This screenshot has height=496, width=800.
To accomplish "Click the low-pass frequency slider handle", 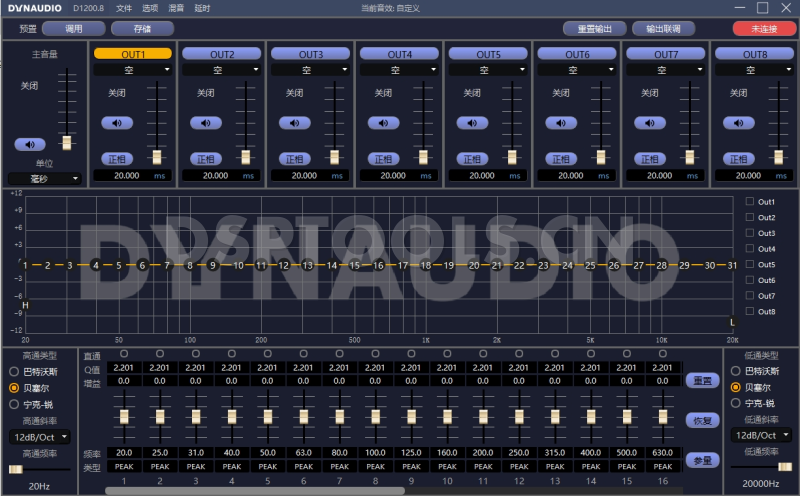I will coord(785,467).
